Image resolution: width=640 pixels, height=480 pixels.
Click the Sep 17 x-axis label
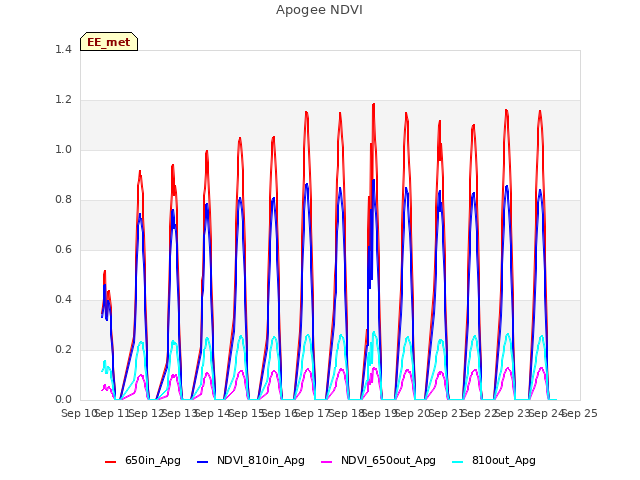pos(313,413)
